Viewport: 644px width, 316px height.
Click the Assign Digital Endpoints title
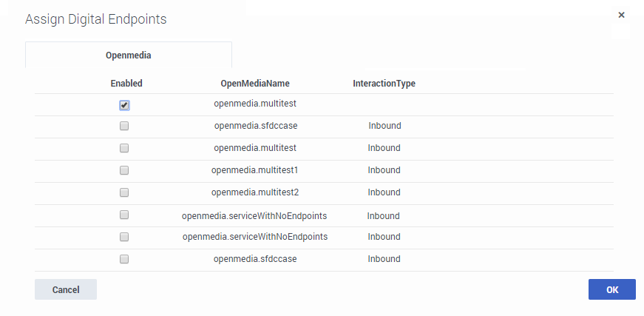(x=96, y=19)
